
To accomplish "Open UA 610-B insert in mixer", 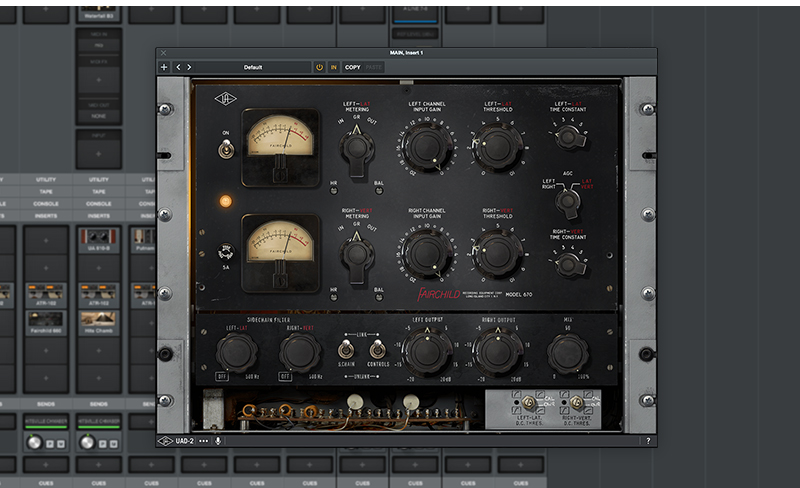I will click(98, 240).
